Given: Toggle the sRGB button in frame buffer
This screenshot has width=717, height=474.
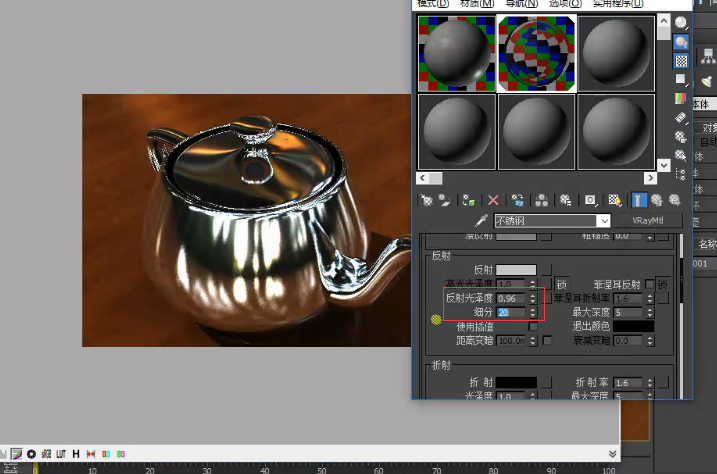Looking at the screenshot, I should pos(46,454).
